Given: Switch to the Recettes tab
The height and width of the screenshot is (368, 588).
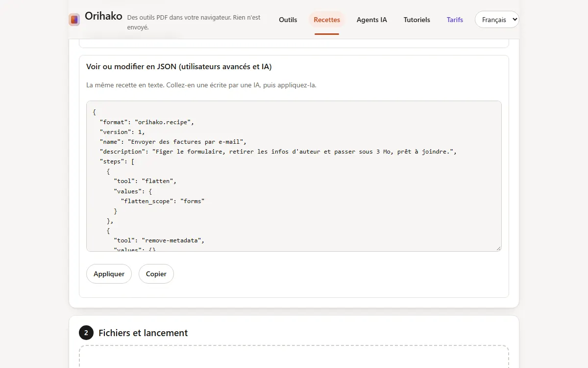Looking at the screenshot, I should (327, 20).
